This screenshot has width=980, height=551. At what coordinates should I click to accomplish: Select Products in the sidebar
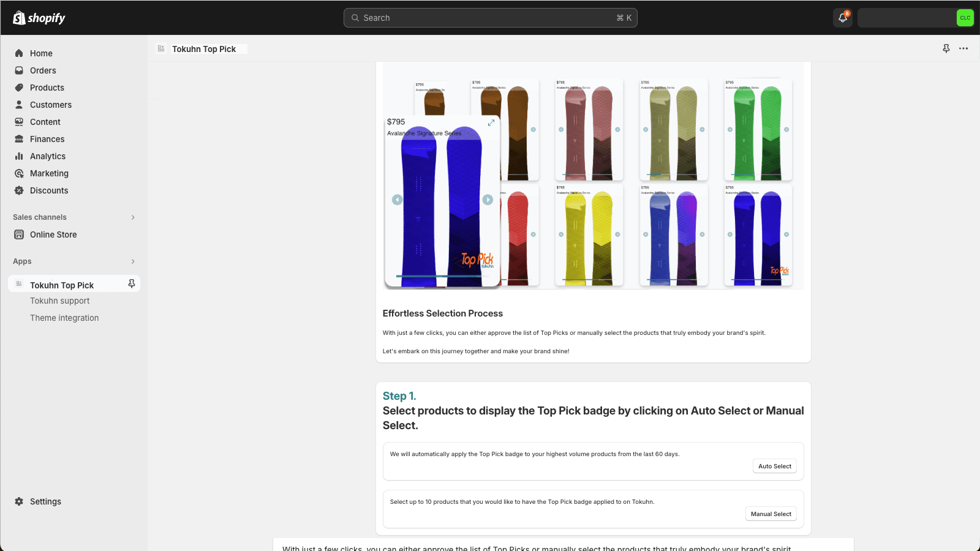[47, 88]
